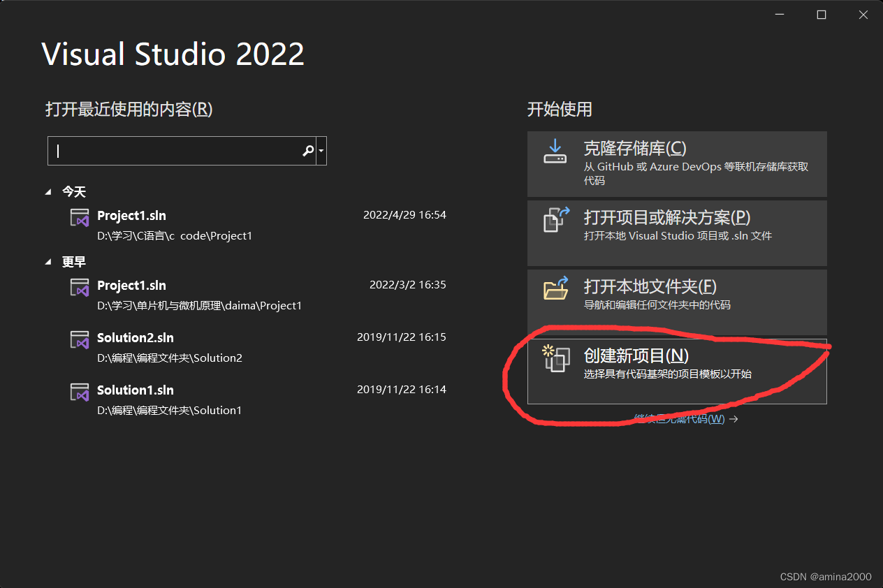Maximize the Visual Studio start window
This screenshot has height=588, width=883.
click(822, 15)
